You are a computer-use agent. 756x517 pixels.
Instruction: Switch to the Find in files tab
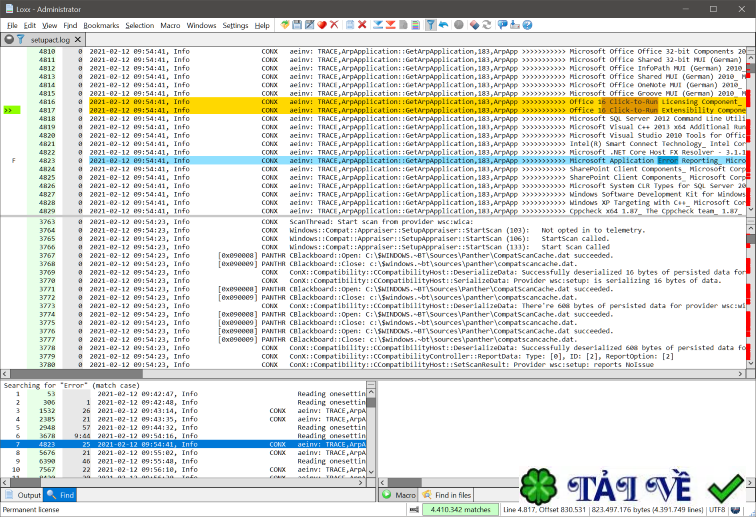tap(445, 494)
